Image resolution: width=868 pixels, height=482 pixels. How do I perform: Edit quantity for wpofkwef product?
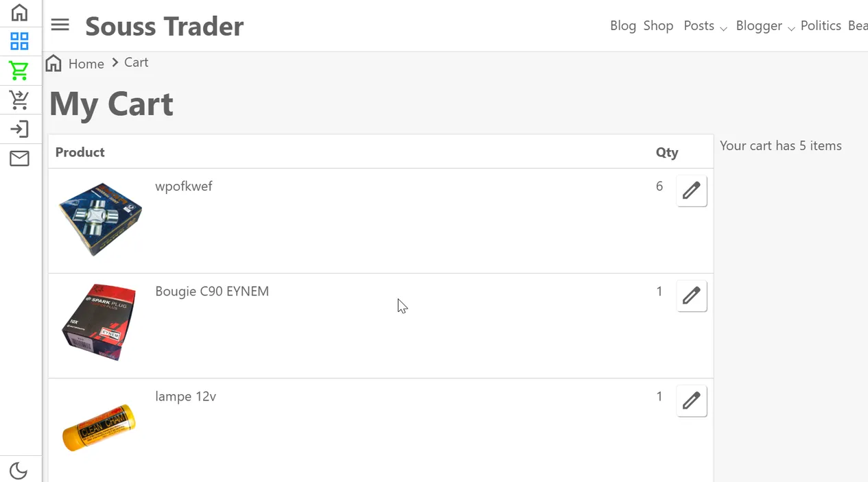(x=691, y=190)
